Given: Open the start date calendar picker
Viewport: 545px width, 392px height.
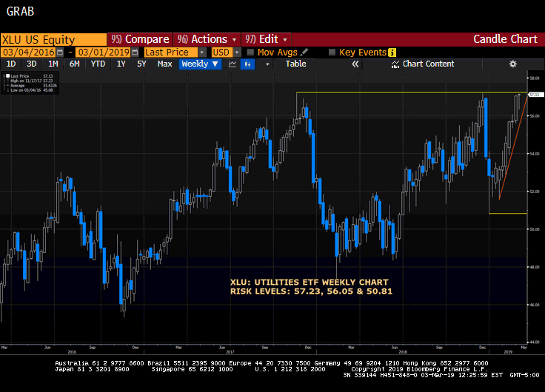Looking at the screenshot, I should 60,53.
